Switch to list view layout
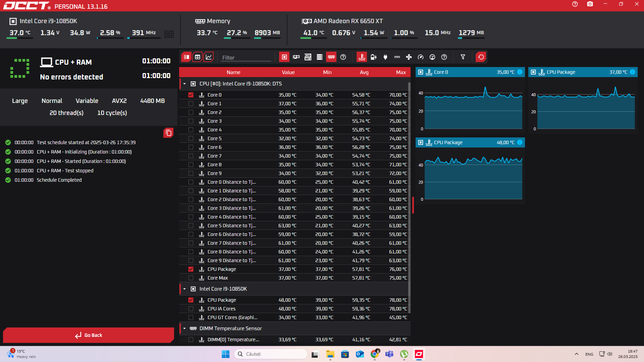 point(186,57)
